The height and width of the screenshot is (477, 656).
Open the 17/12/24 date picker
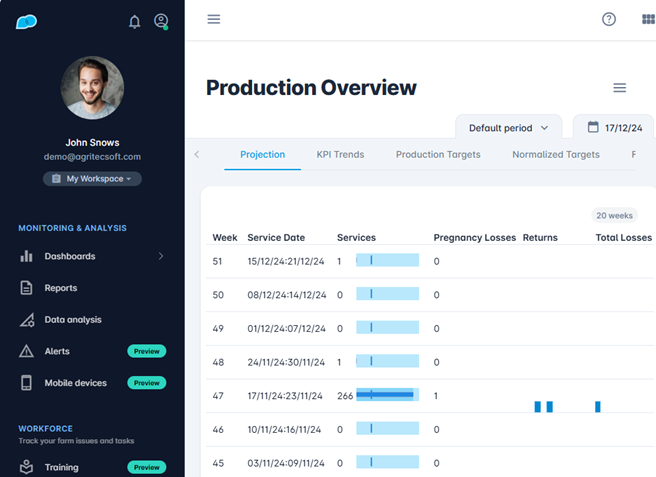(x=614, y=128)
